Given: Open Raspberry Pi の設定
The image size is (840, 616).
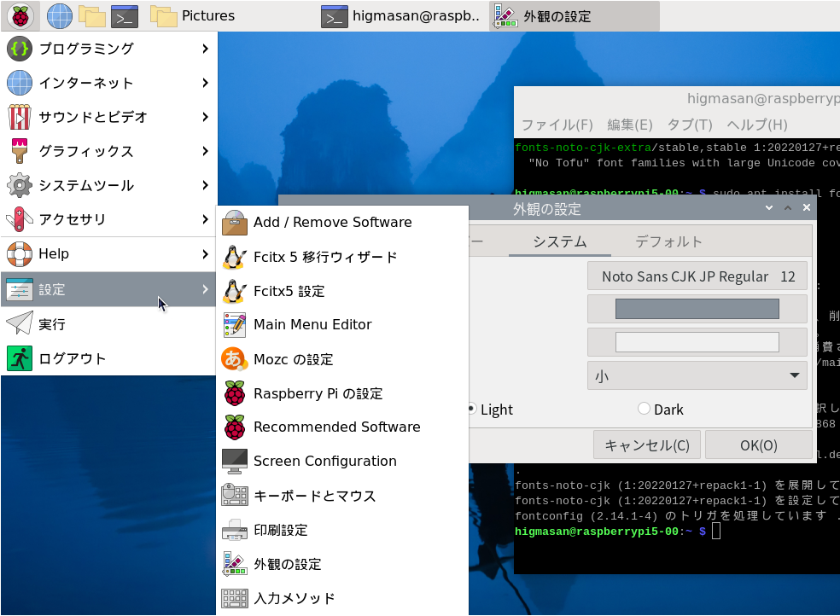Looking at the screenshot, I should coord(318,393).
